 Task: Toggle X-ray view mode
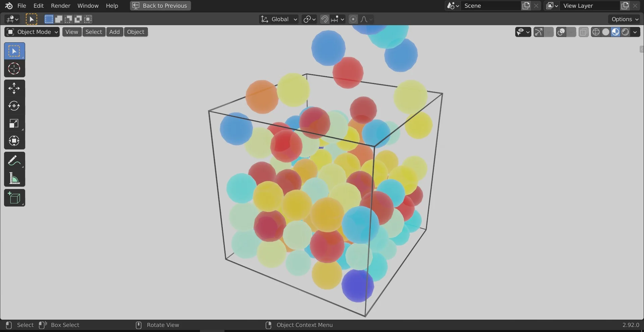point(583,32)
